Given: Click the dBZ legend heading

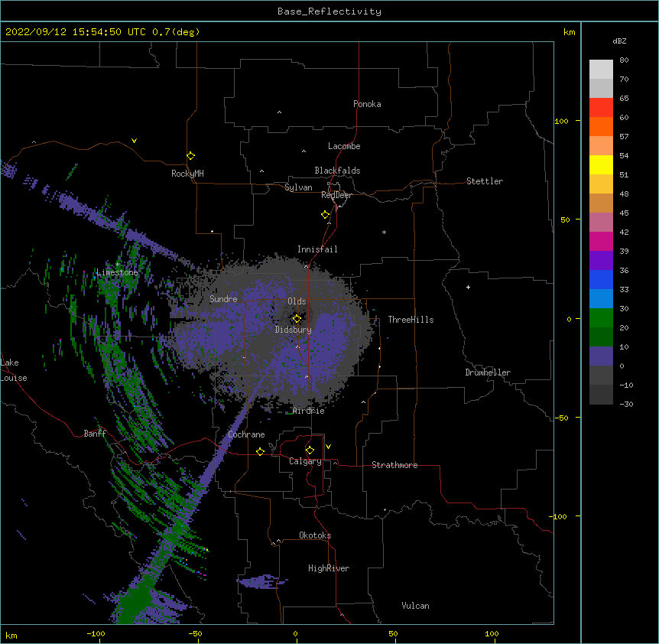Looking at the screenshot, I should 619,41.
